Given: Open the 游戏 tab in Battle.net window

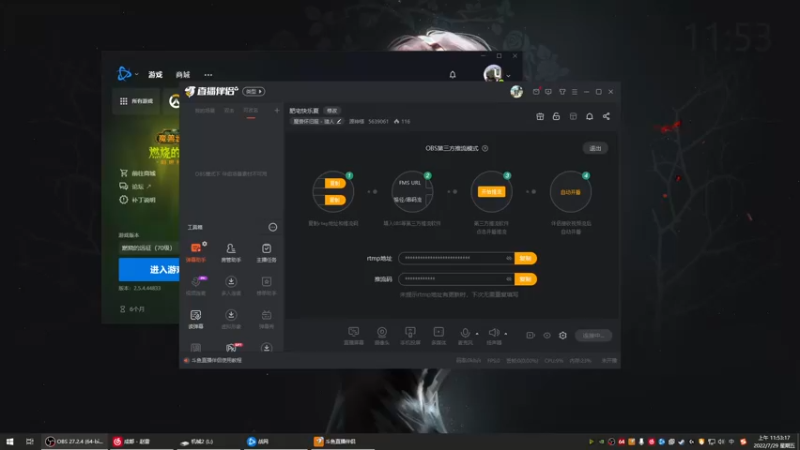Looking at the screenshot, I should [156, 74].
